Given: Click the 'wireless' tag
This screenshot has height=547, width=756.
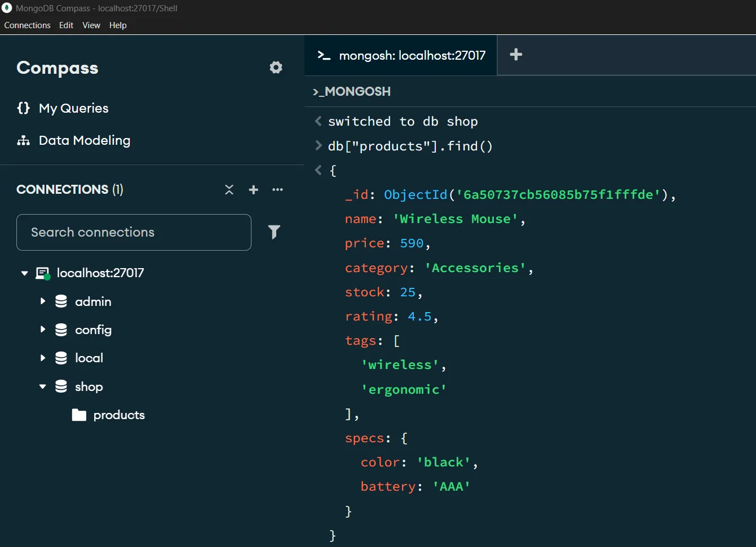Looking at the screenshot, I should [400, 365].
